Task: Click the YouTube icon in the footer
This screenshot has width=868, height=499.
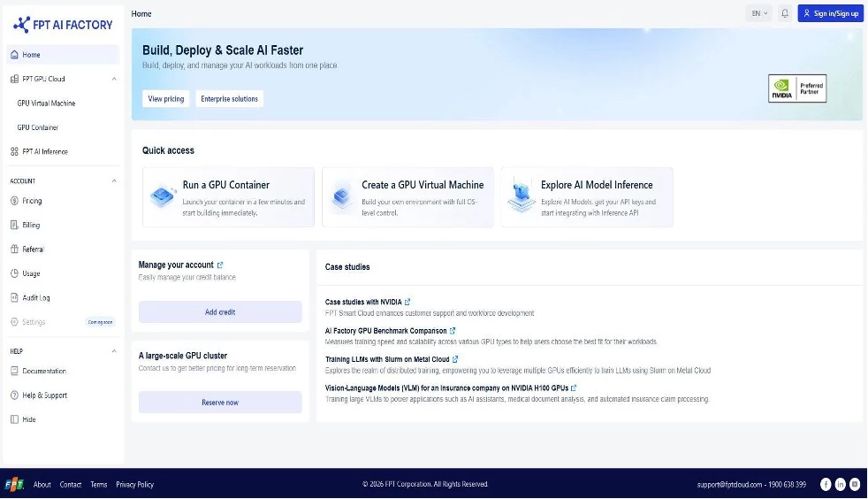Action: 856,485
